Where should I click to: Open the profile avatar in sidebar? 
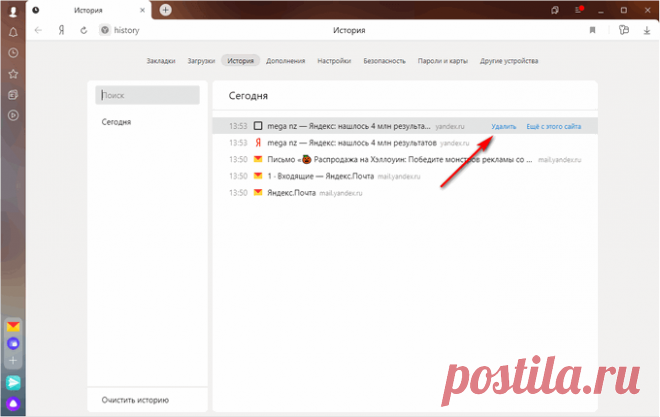(x=13, y=11)
